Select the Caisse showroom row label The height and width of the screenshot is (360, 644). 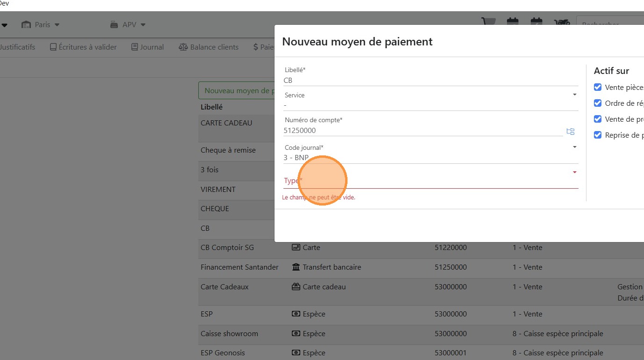(x=229, y=334)
